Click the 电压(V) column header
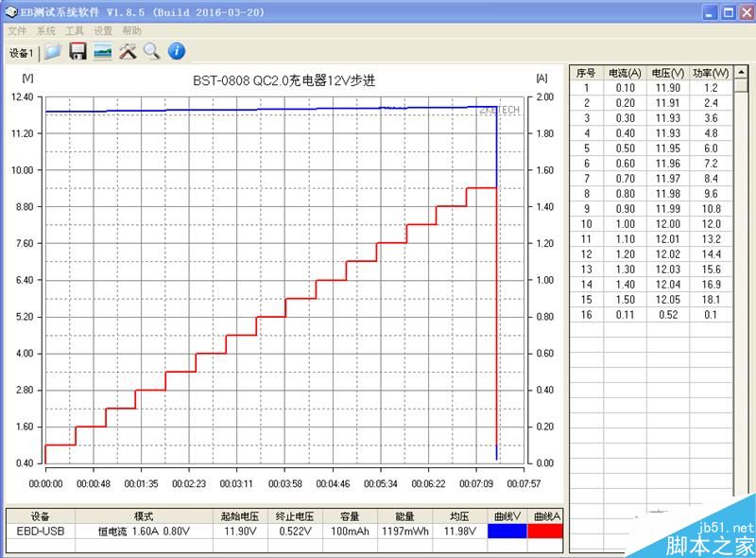 tap(668, 73)
